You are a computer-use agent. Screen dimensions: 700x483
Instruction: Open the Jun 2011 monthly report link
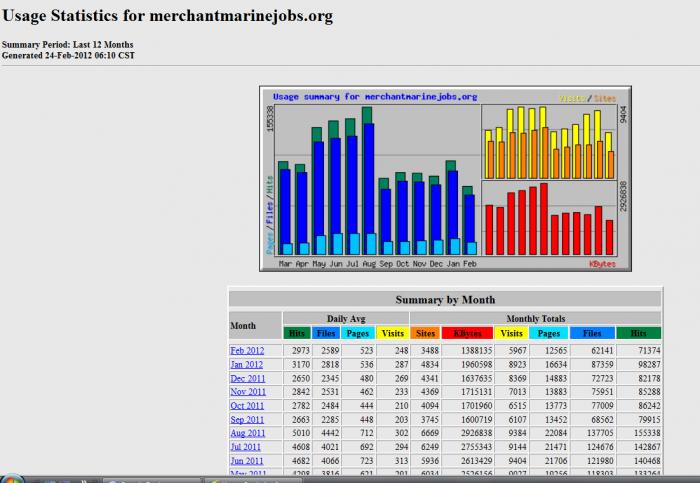coord(246,461)
